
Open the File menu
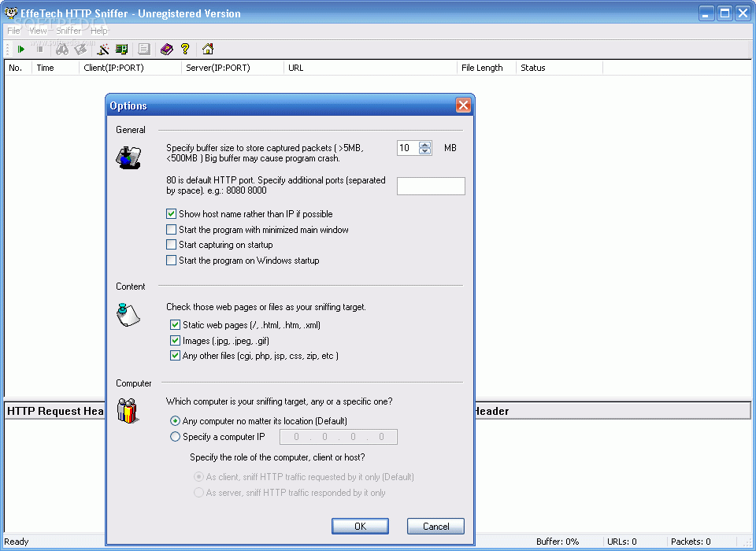(13, 31)
